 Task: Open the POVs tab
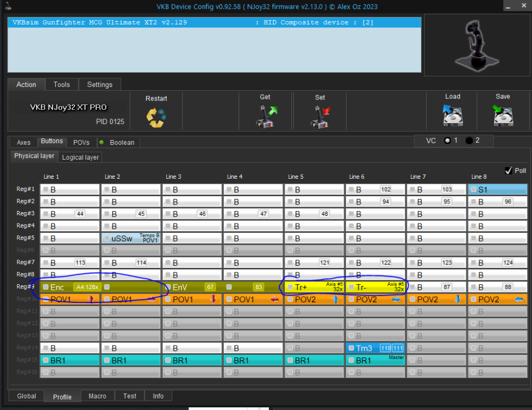(81, 142)
